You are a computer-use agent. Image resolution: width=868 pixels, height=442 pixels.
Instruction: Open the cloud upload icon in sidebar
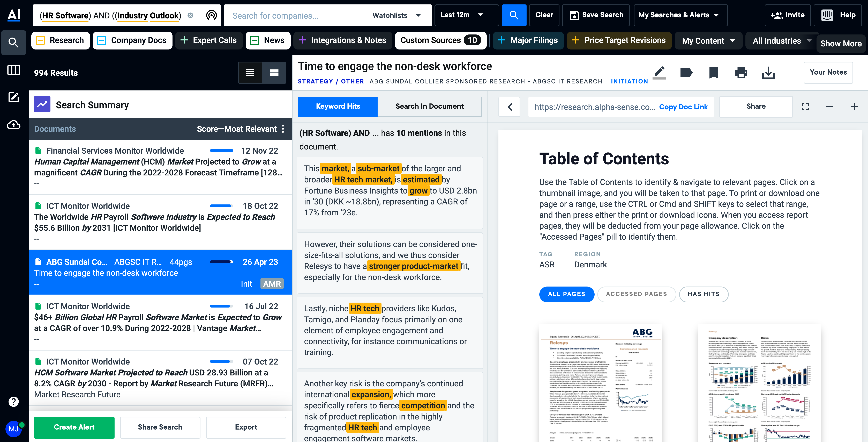click(13, 125)
